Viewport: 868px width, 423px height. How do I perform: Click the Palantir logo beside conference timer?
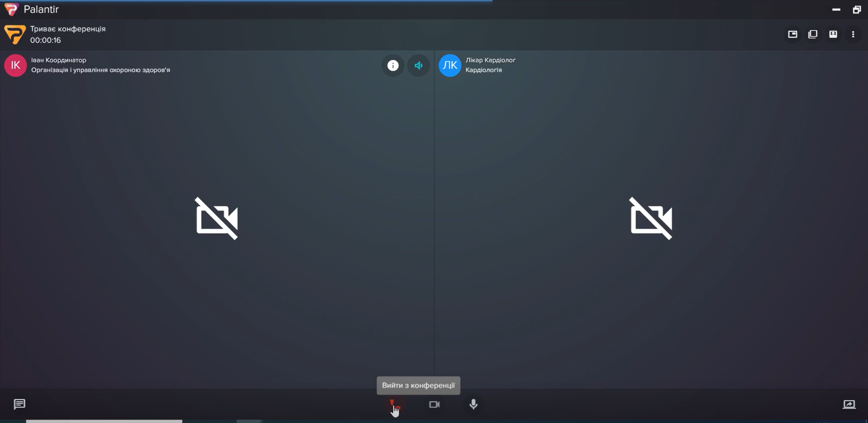pyautogui.click(x=15, y=35)
